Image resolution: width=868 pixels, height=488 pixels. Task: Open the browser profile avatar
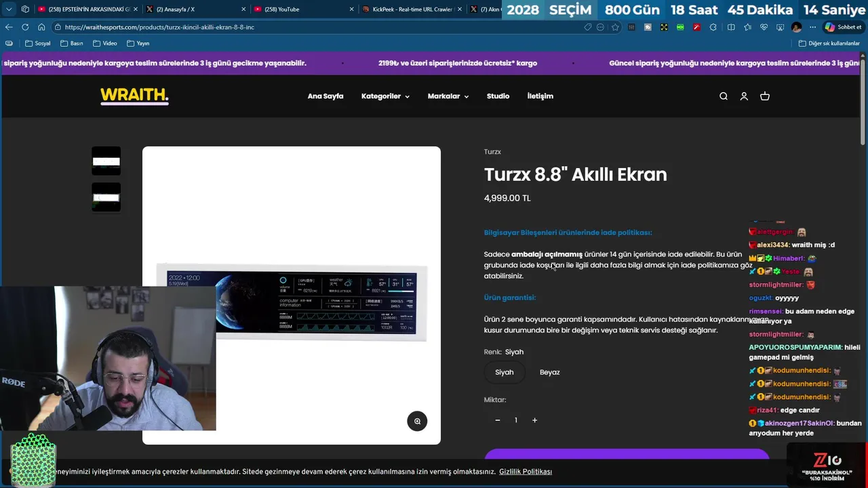(796, 27)
